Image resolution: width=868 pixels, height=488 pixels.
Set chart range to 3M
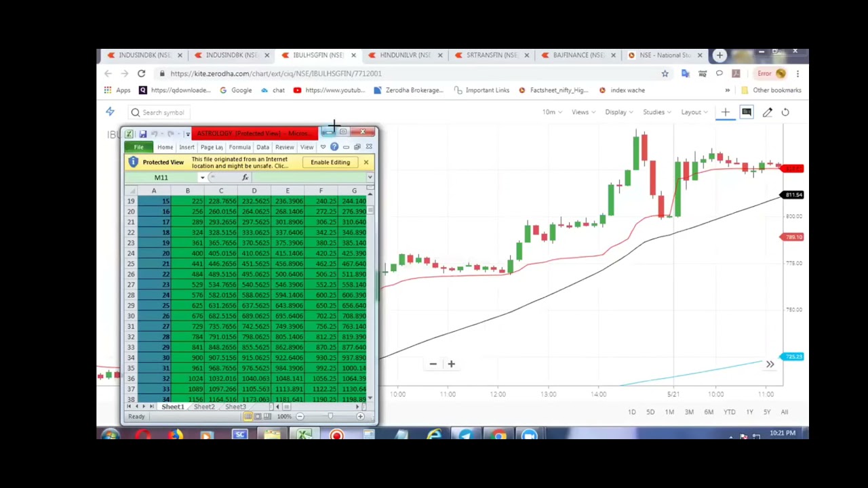click(x=689, y=412)
